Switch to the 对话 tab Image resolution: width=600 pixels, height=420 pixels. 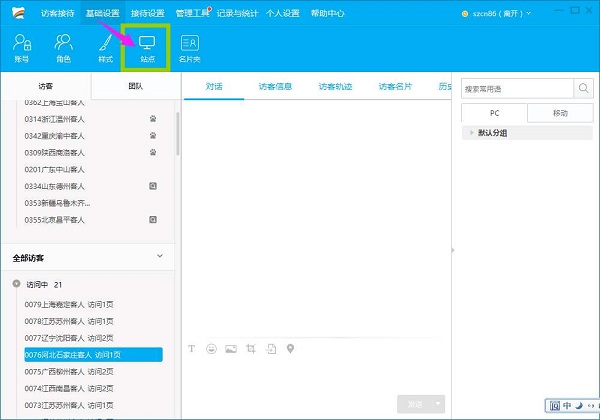pyautogui.click(x=214, y=86)
